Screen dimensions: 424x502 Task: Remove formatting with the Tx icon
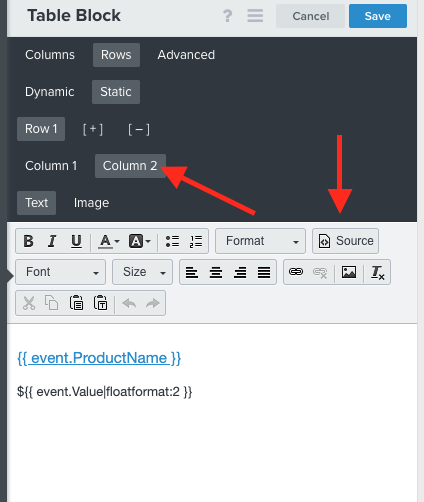[x=378, y=272]
